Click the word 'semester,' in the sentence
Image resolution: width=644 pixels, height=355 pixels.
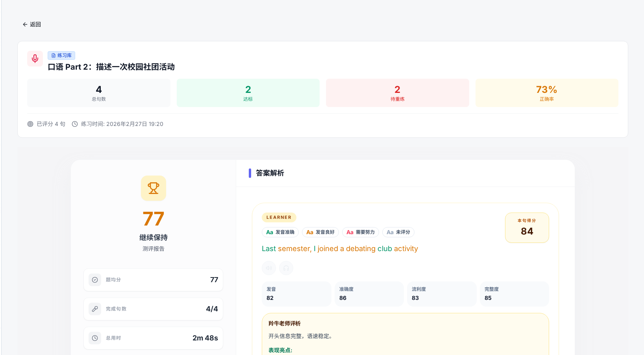(x=295, y=249)
